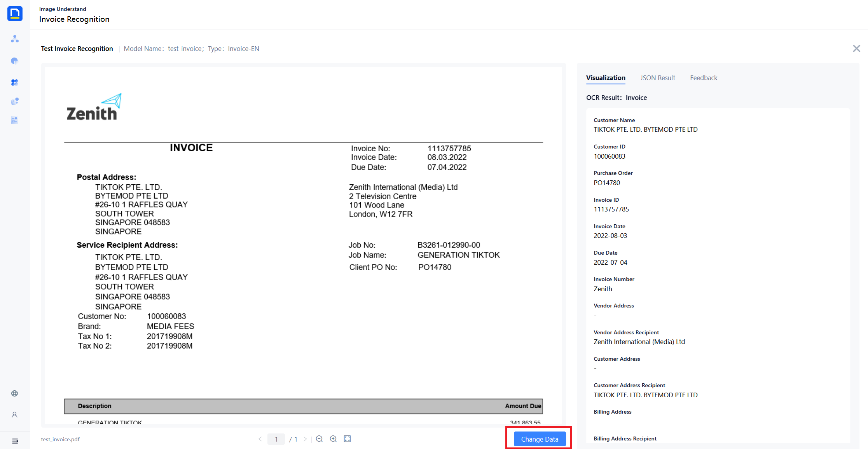Click the test_invoice.pdf file name
The width and height of the screenshot is (868, 449).
tap(60, 439)
